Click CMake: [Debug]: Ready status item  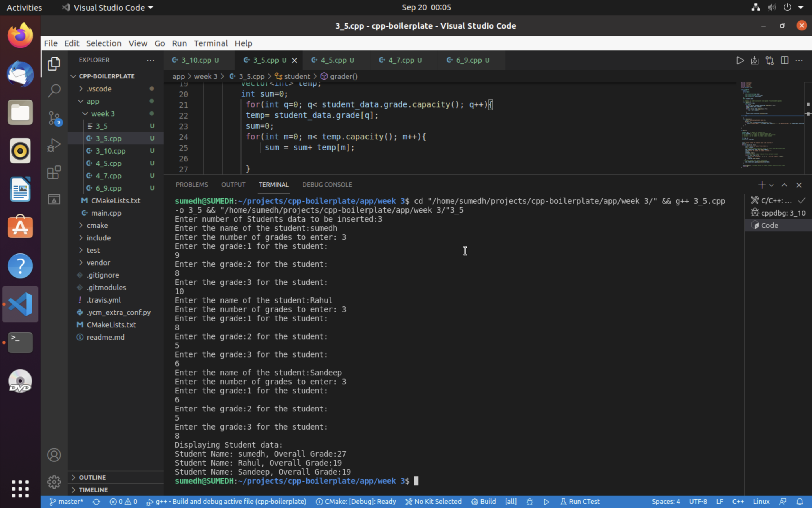[356, 502]
